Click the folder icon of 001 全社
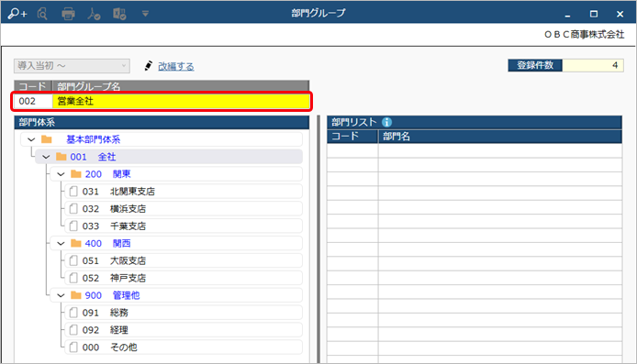Image resolution: width=637 pixels, height=364 pixels. (x=61, y=157)
